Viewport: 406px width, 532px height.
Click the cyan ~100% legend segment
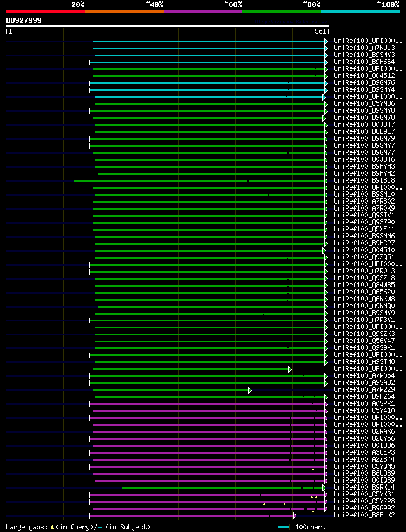(x=360, y=11)
